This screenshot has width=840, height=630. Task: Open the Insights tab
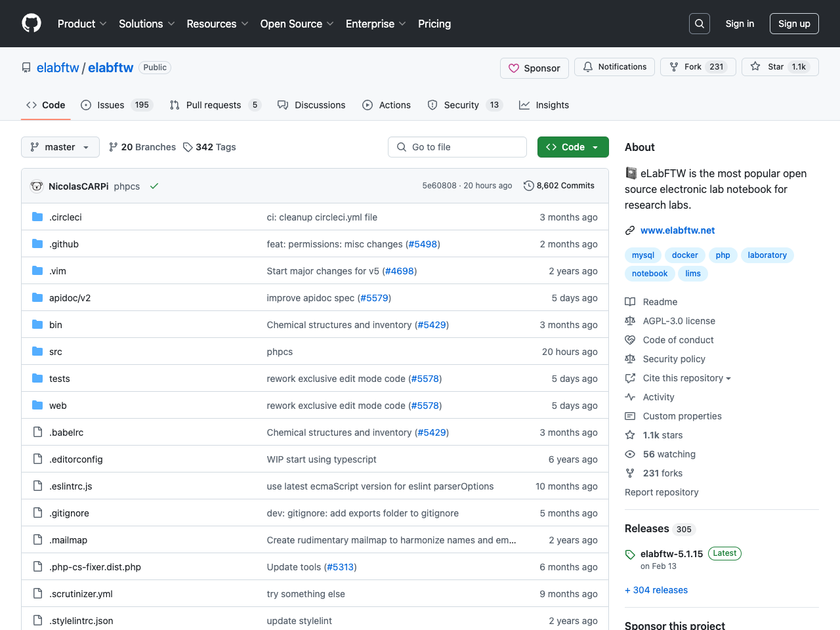(x=544, y=105)
